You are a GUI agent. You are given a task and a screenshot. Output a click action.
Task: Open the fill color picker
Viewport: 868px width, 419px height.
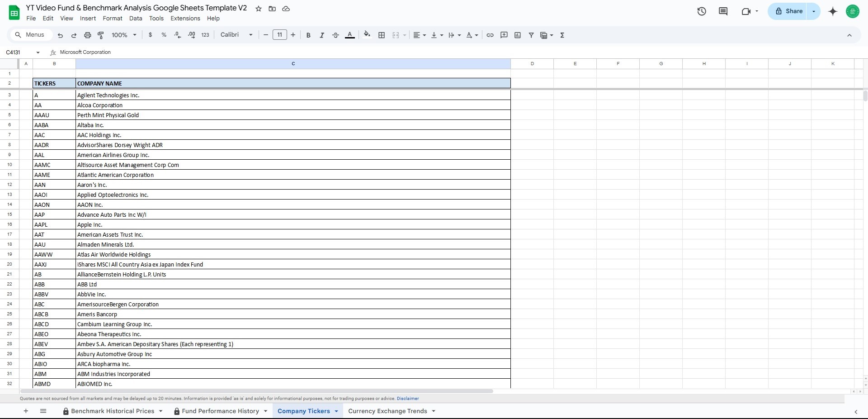(367, 34)
